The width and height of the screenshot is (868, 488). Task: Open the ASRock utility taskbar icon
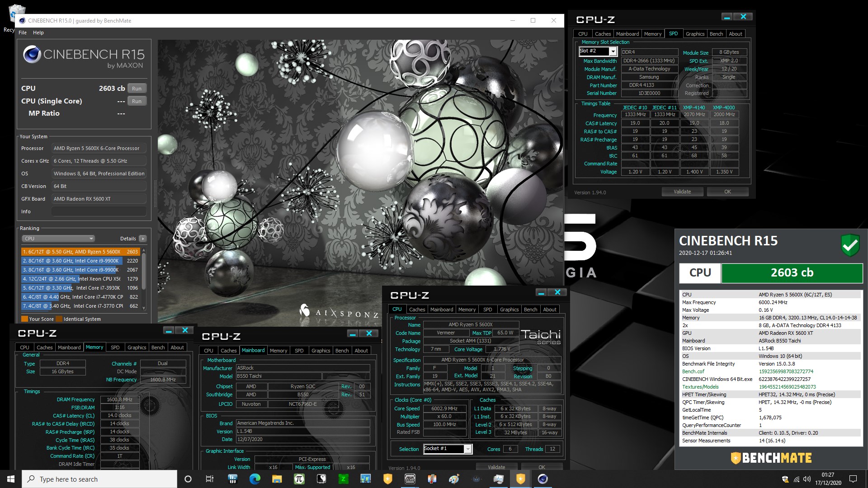[410, 479]
